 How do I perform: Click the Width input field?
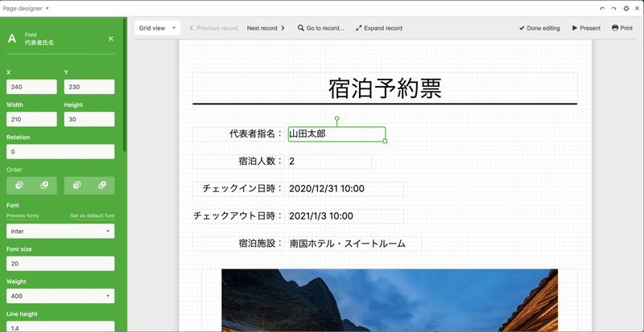pyautogui.click(x=31, y=119)
